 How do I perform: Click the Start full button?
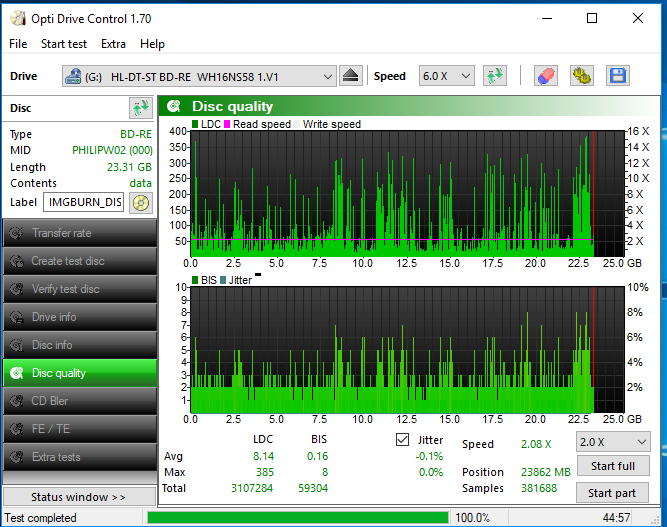coord(613,466)
